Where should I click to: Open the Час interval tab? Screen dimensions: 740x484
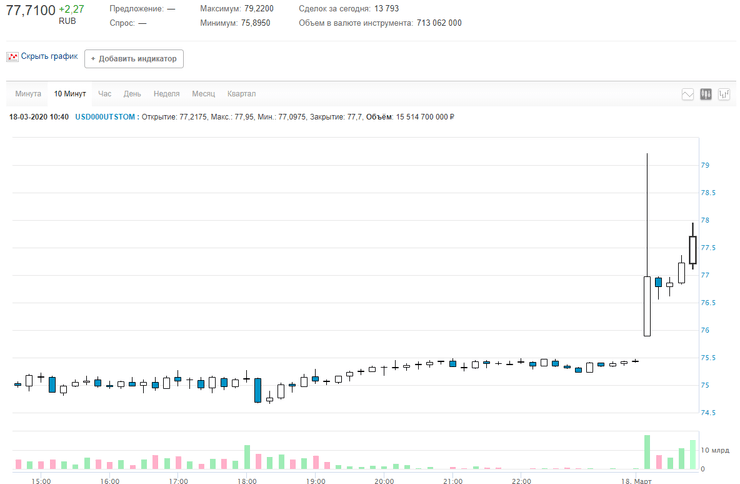(x=105, y=94)
